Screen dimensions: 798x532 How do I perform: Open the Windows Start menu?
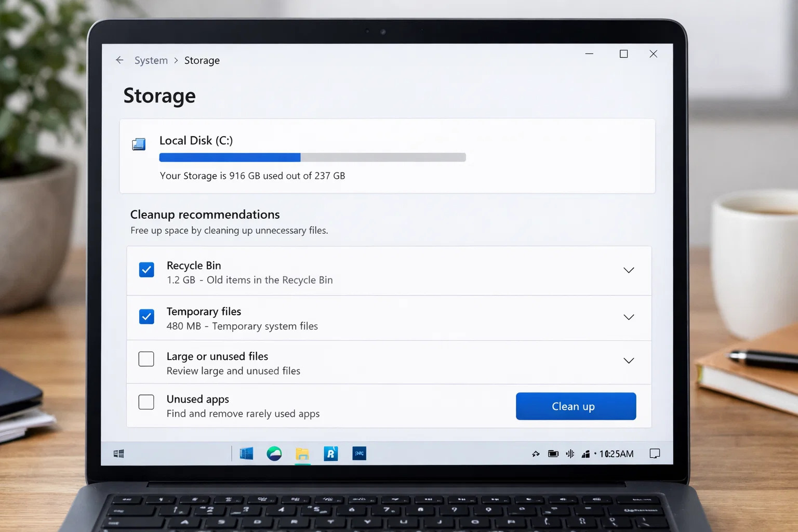tap(118, 454)
